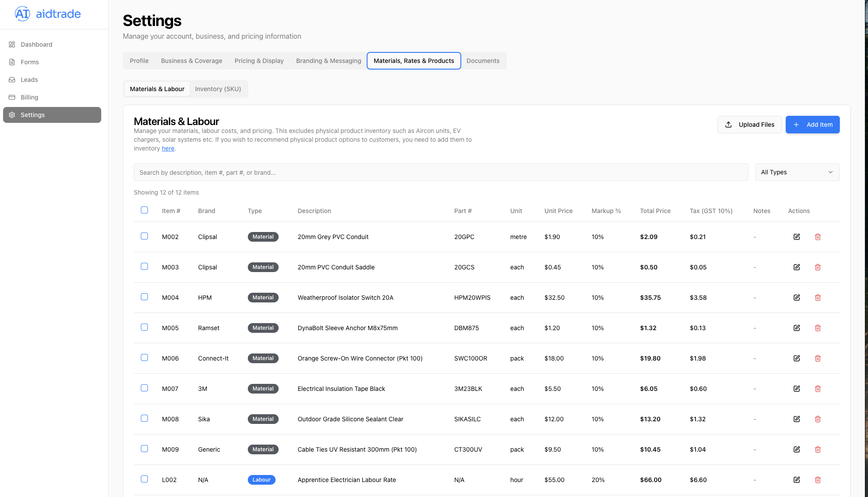Click the Total Price column header
The width and height of the screenshot is (868, 497).
tap(655, 211)
